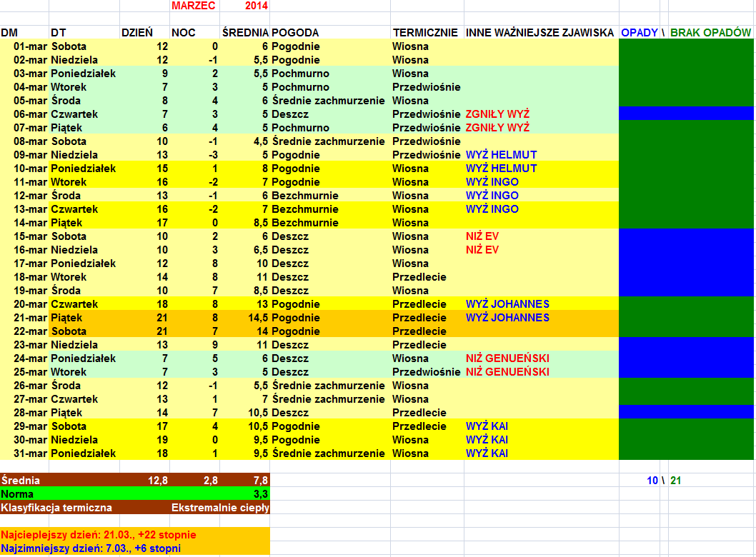Viewport: 756px width, 557px height.
Task: Click the TERMICZNIE column header
Action: [425, 33]
